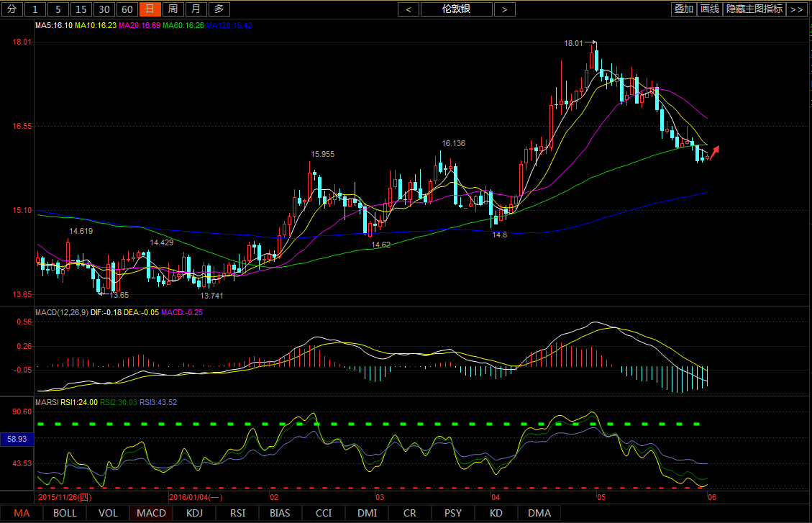Select the KDJ indicator tab
The width and height of the screenshot is (812, 523).
194,513
